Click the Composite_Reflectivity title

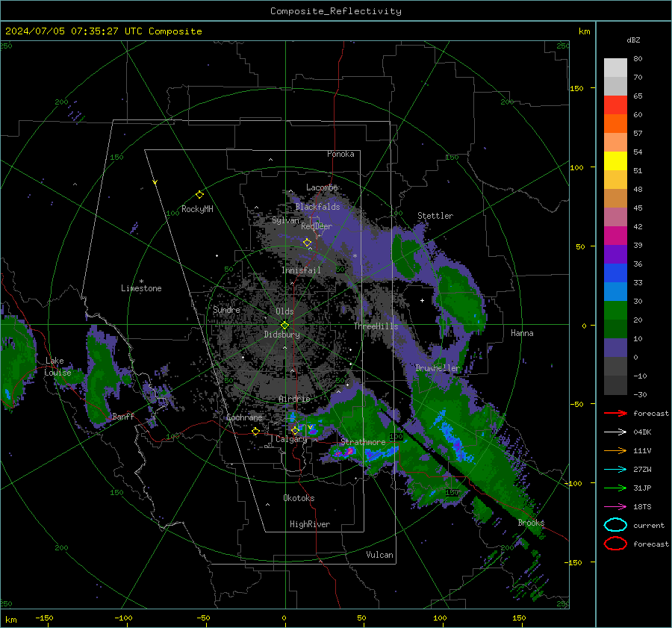point(336,11)
